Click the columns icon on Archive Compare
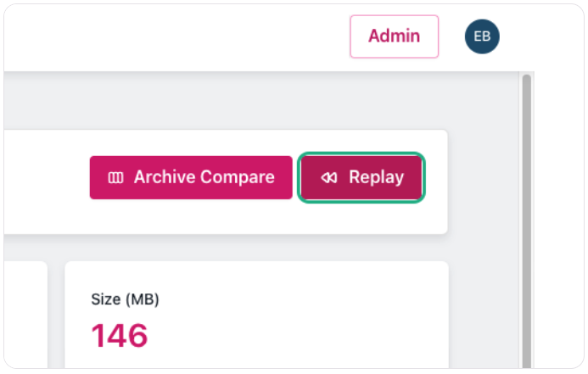Screen dimensions: 588x374 [115, 177]
